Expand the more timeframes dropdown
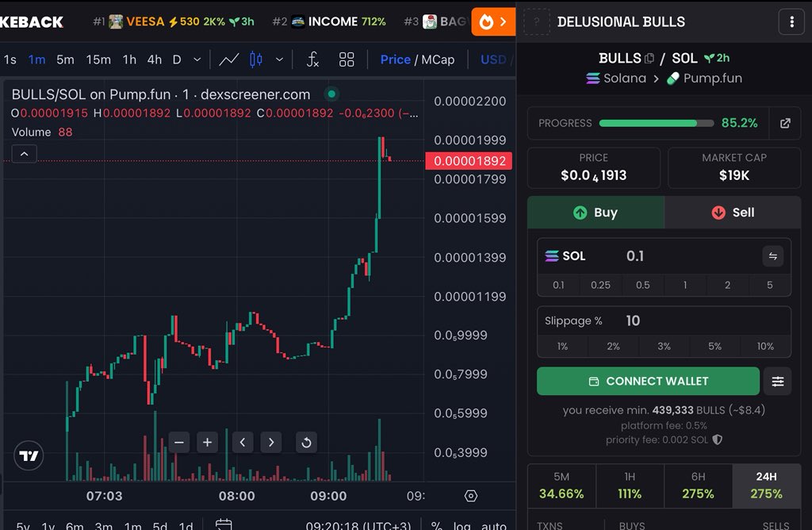This screenshot has height=530, width=812. [x=197, y=60]
